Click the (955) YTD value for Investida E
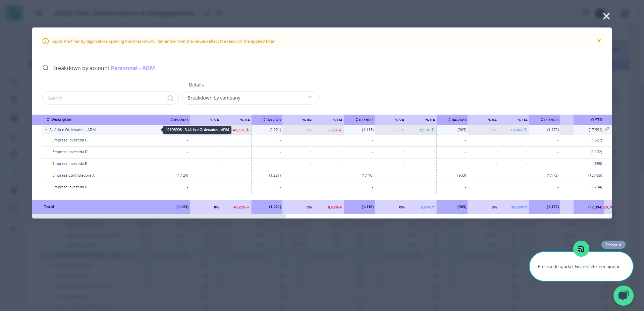The width and height of the screenshot is (644, 311). click(598, 164)
